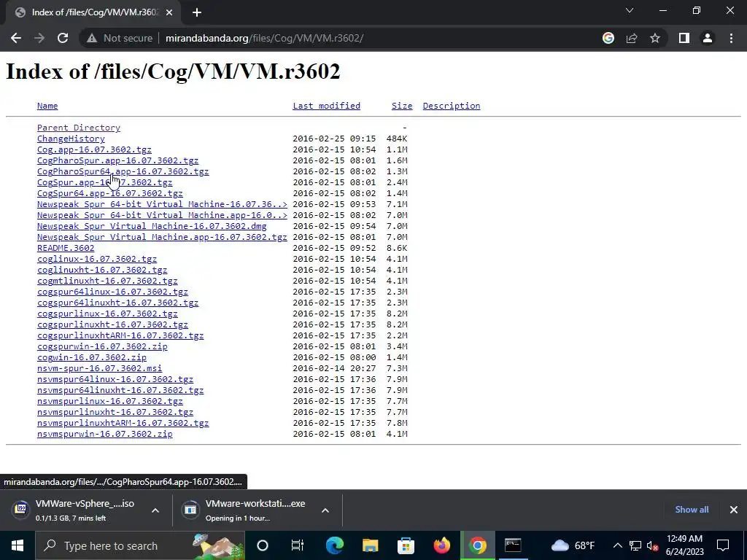747x560 pixels.
Task: Toggle the Chrome side panel
Action: [x=684, y=38]
